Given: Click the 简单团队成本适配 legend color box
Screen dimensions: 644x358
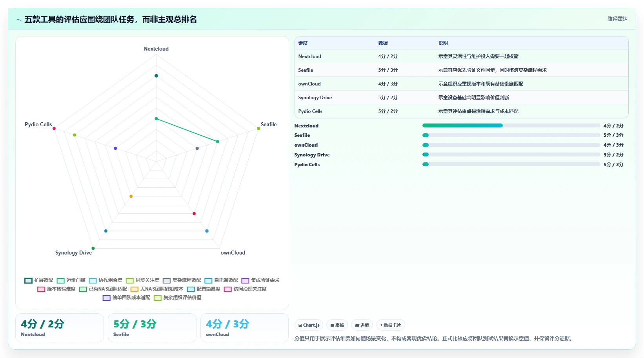Looking at the screenshot, I should [107, 298].
